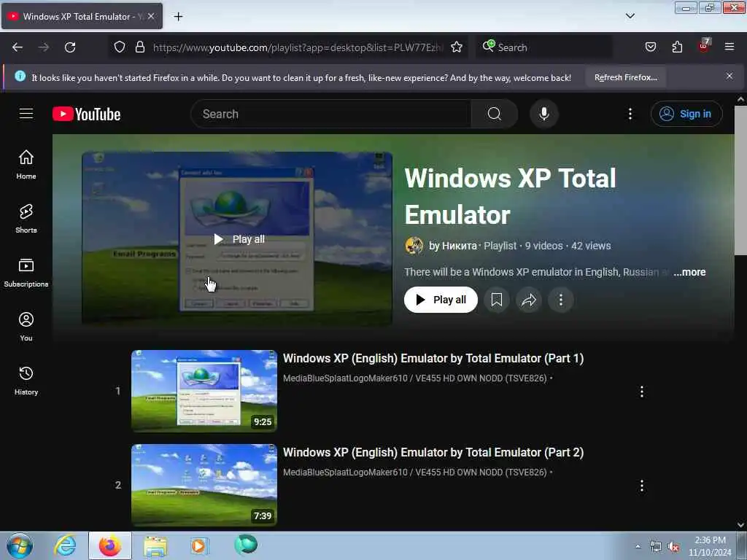Open a new browser tab with plus
The image size is (747, 560).
pyautogui.click(x=178, y=17)
